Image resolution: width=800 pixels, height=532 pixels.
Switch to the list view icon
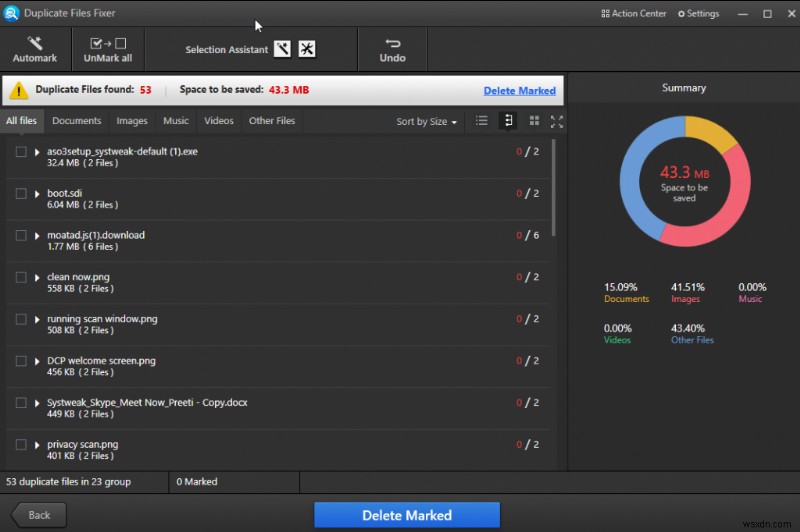point(481,121)
